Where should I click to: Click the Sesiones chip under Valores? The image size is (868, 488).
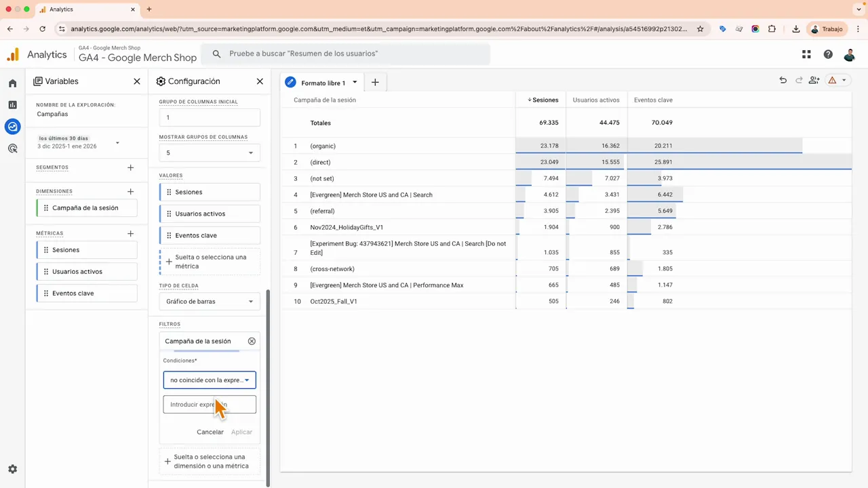210,192
